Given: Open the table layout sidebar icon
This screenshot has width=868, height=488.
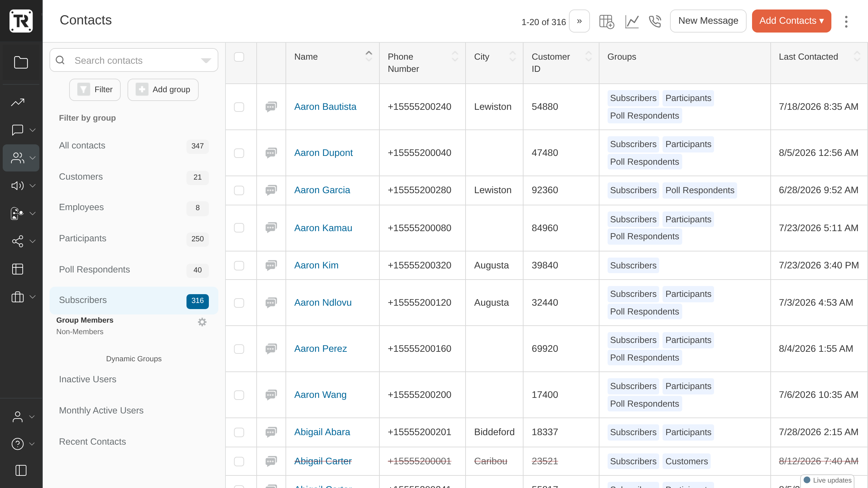Looking at the screenshot, I should click(18, 269).
